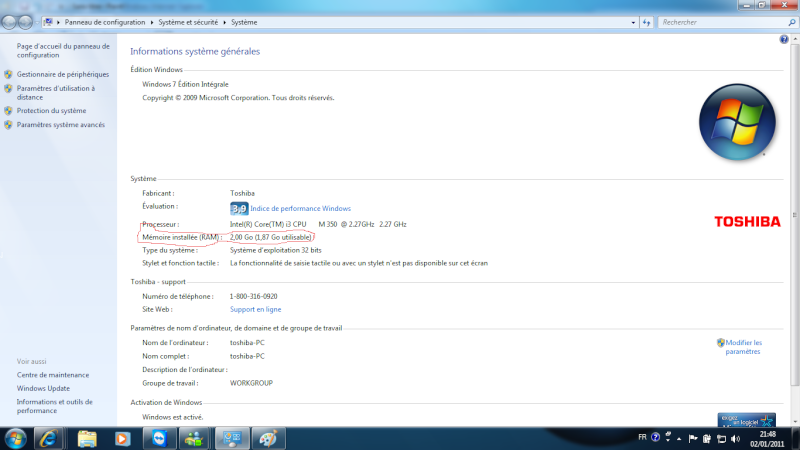Open Paramètres d'utilisation à distance
This screenshot has height=450, width=800.
pos(56,93)
